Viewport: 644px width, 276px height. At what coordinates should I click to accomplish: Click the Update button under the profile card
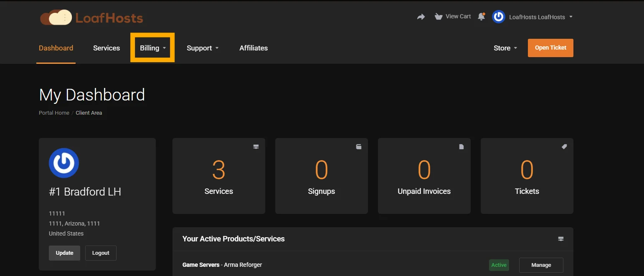click(64, 253)
